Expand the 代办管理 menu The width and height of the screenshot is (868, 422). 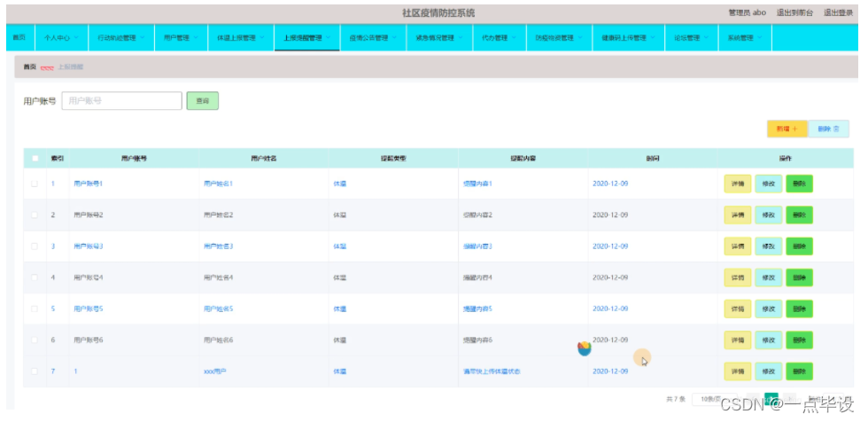coord(500,37)
